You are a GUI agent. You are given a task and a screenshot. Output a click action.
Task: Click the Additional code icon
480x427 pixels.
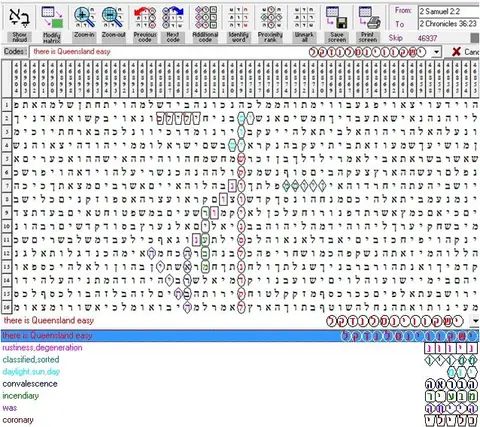click(205, 17)
